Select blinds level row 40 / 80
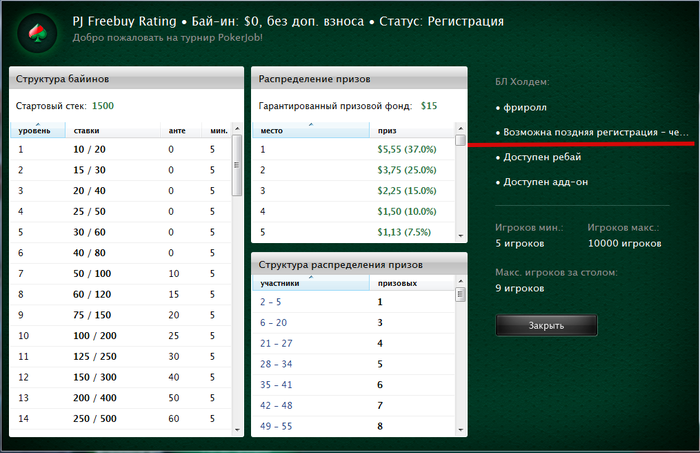 coord(121,253)
